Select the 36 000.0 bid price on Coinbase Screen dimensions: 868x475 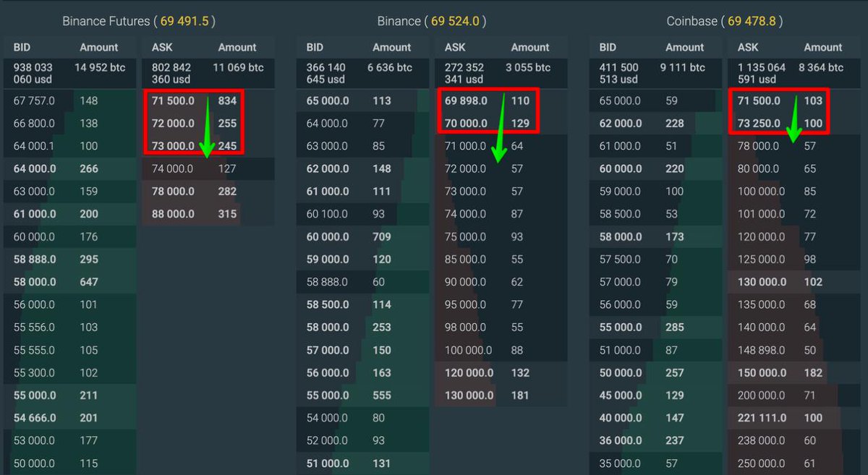click(x=621, y=440)
